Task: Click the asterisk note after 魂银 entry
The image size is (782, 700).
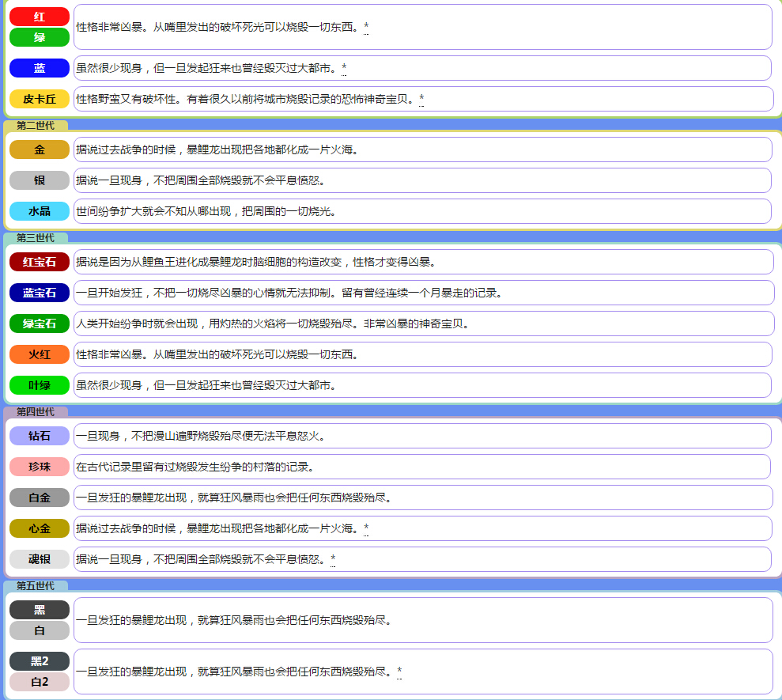Action: click(x=333, y=560)
